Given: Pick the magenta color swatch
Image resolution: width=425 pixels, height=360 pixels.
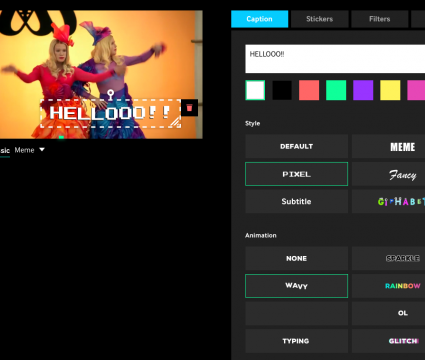Looking at the screenshot, I should click(x=416, y=90).
